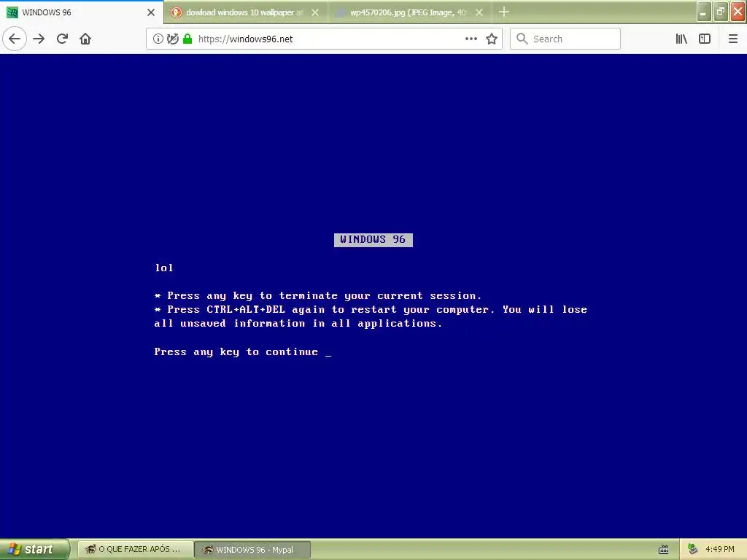Click 'all unsaved information' line

point(298,323)
